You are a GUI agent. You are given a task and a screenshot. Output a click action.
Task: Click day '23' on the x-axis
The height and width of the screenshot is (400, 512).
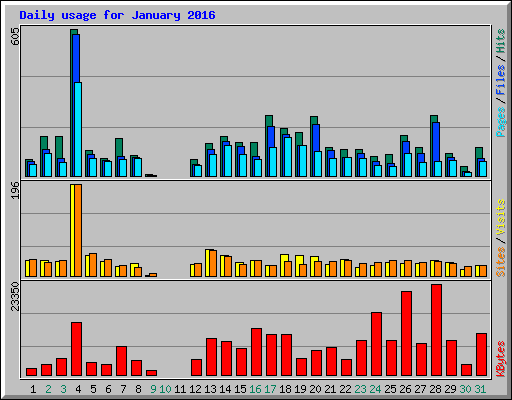click(x=360, y=389)
